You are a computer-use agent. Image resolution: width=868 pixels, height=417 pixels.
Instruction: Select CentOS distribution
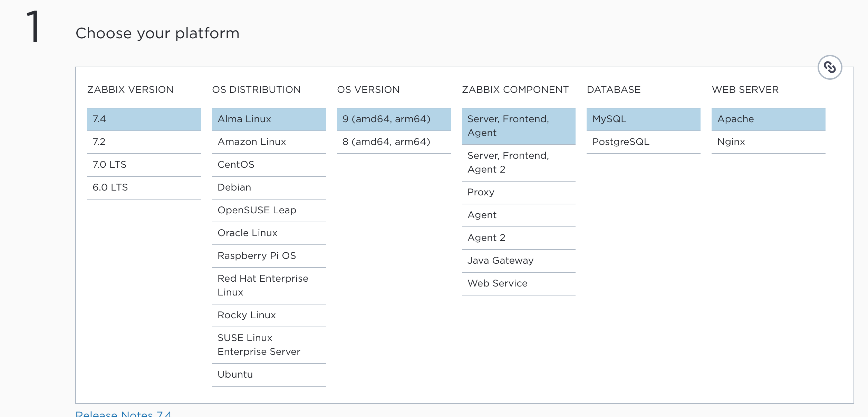click(269, 165)
